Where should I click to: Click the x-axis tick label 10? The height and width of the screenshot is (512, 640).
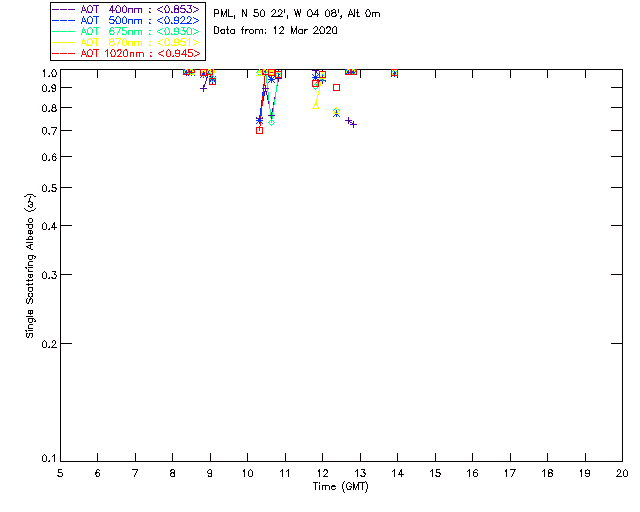[x=248, y=474]
